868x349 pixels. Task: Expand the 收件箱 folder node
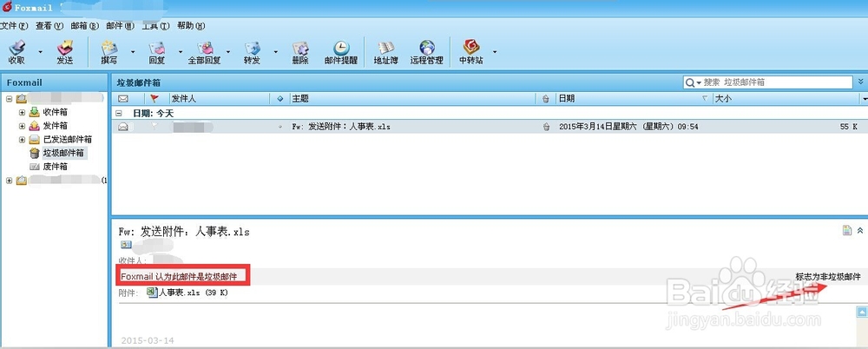(x=23, y=113)
